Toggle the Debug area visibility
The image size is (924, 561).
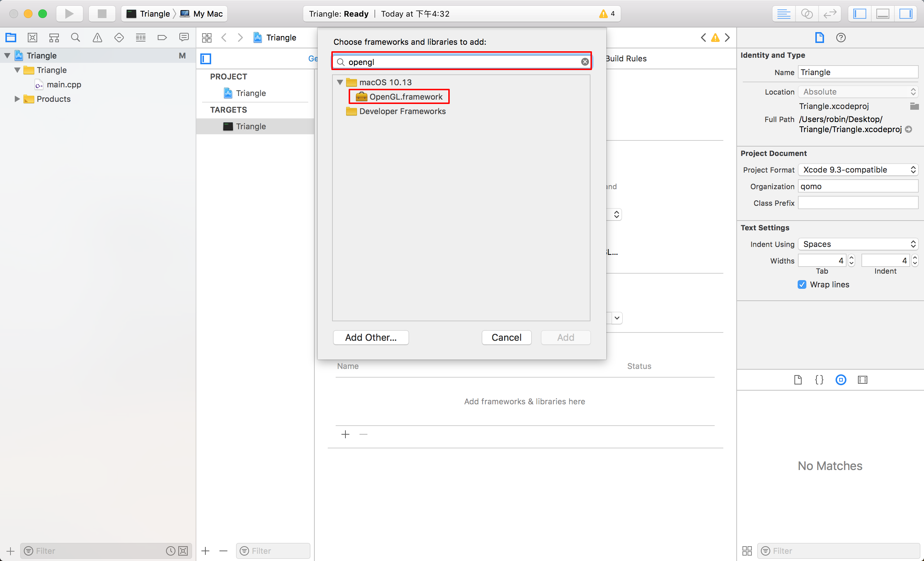click(883, 14)
